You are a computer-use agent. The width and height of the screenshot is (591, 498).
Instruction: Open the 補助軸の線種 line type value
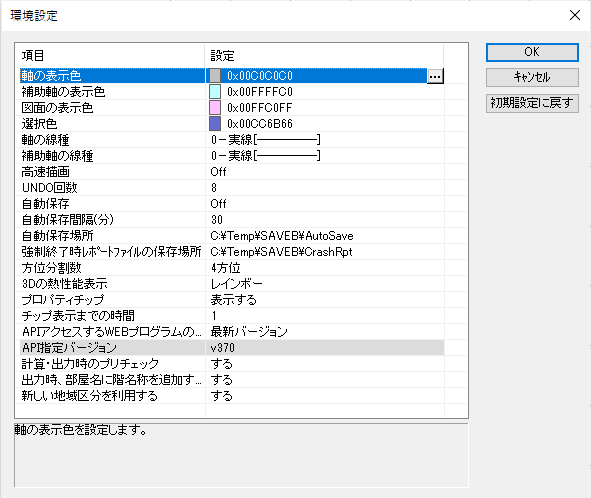(x=325, y=156)
